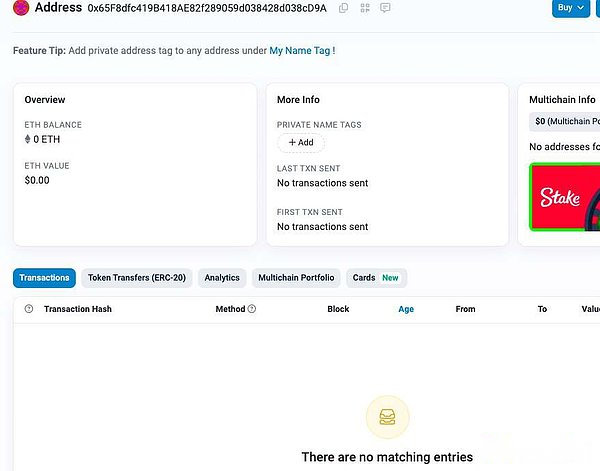Click the 0 ETH balance value
Screen dimensions: 600x471
47,139
